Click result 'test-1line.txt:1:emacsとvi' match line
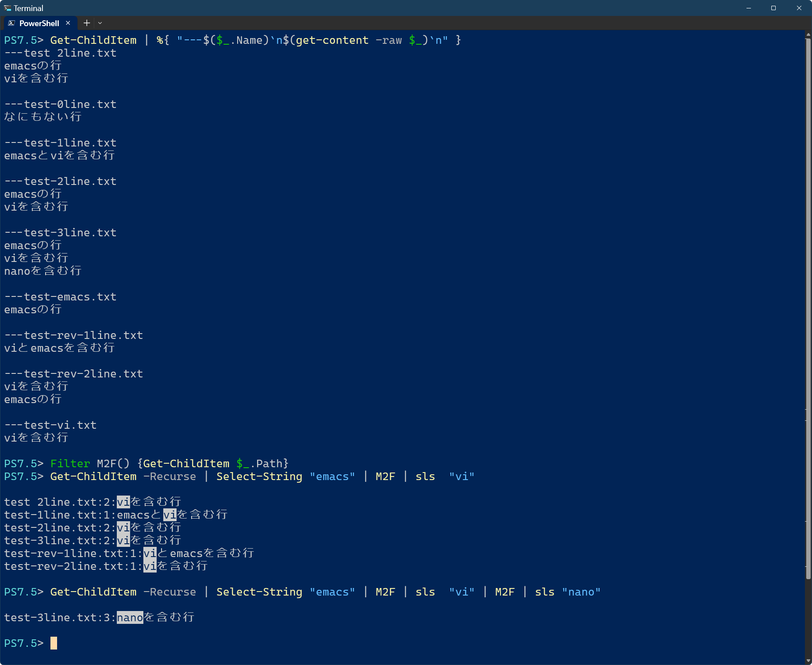812x665 pixels. pyautogui.click(x=116, y=515)
